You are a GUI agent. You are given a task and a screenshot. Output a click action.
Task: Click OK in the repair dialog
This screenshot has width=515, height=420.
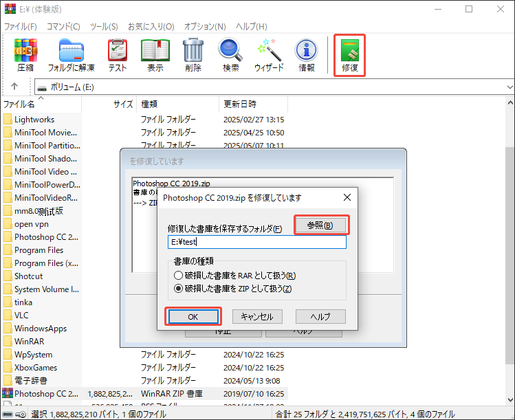[193, 317]
